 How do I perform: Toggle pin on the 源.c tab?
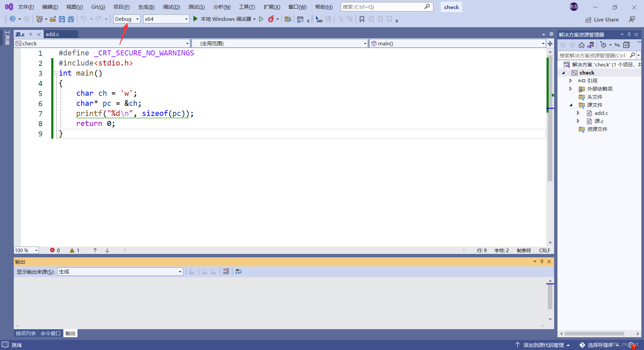coord(31,34)
